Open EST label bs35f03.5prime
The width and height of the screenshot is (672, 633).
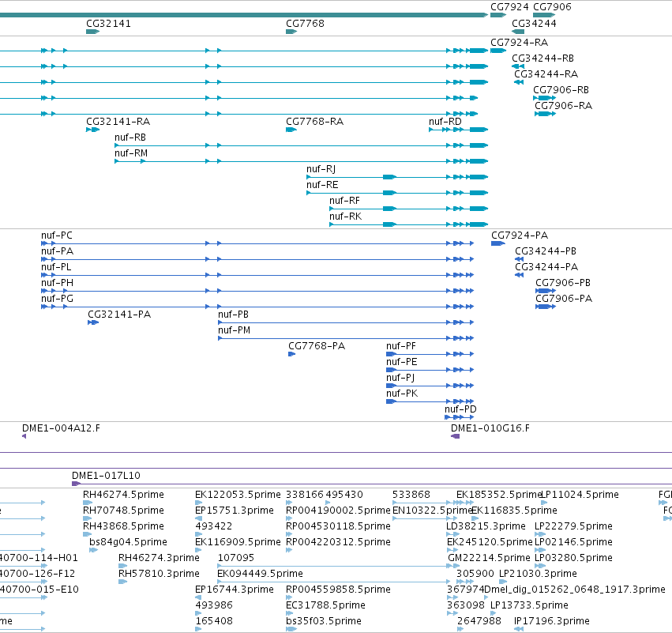(324, 621)
